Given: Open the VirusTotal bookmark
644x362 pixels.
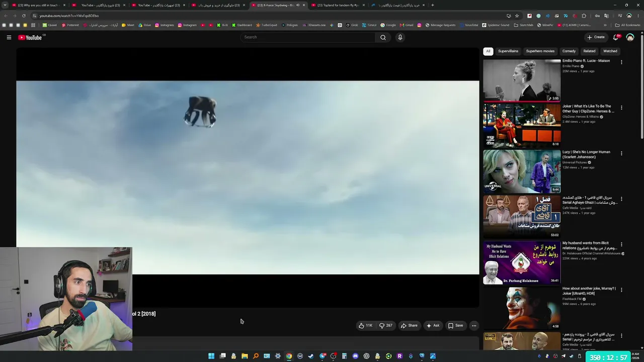Looking at the screenshot, I should coord(468,25).
